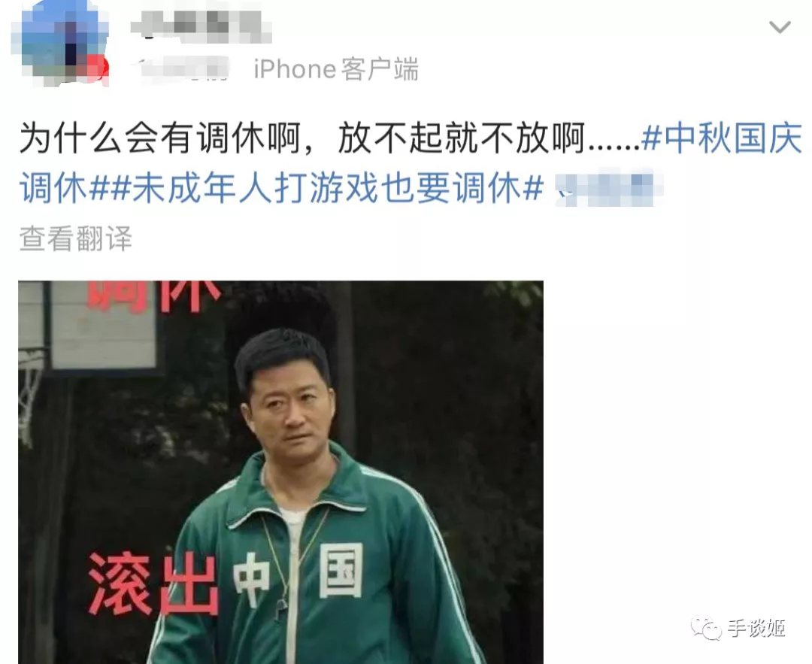Click the blurred link after the hashtags
The width and height of the screenshot is (812, 664).
pyautogui.click(x=608, y=187)
